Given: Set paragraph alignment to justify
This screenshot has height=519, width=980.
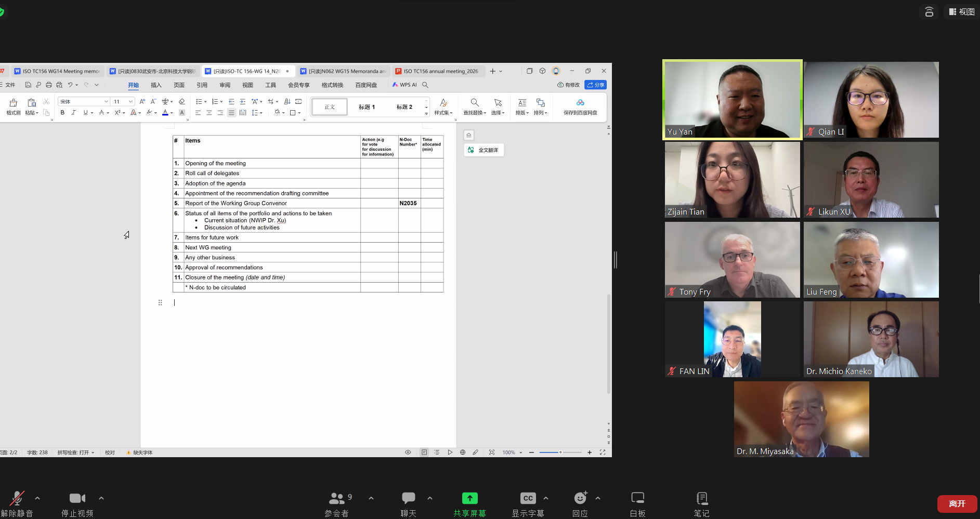Looking at the screenshot, I should pos(231,112).
